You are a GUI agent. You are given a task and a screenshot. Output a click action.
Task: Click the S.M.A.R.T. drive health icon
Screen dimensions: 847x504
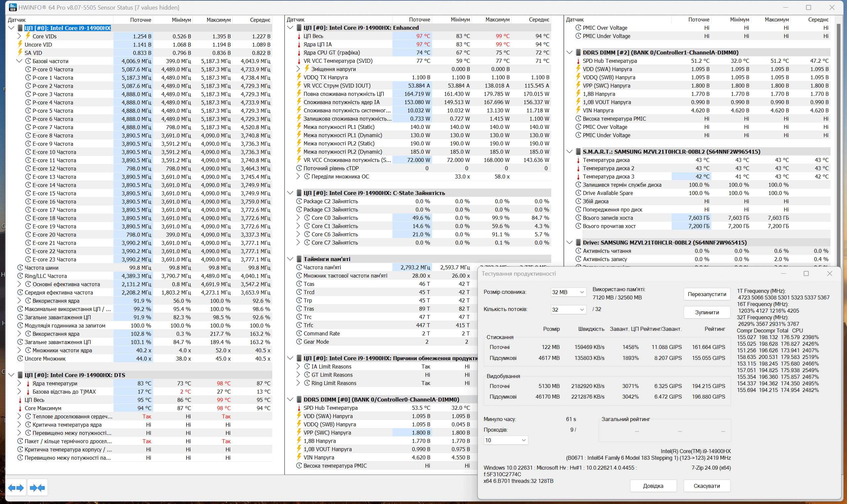(x=577, y=154)
